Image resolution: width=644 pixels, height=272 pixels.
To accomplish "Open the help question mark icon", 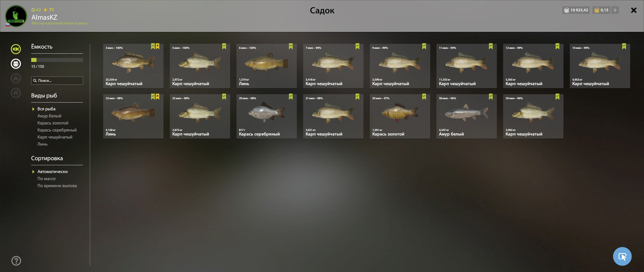I will (16, 261).
